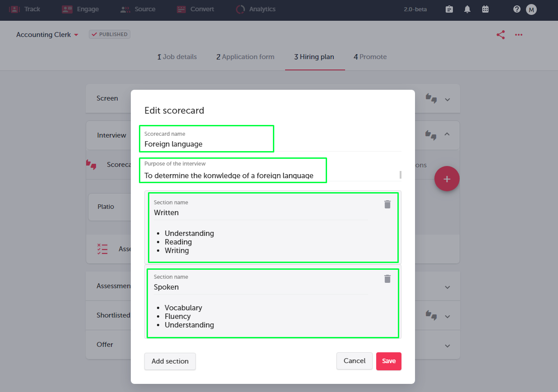Open the Convert section
The width and height of the screenshot is (558, 392).
tap(195, 9)
